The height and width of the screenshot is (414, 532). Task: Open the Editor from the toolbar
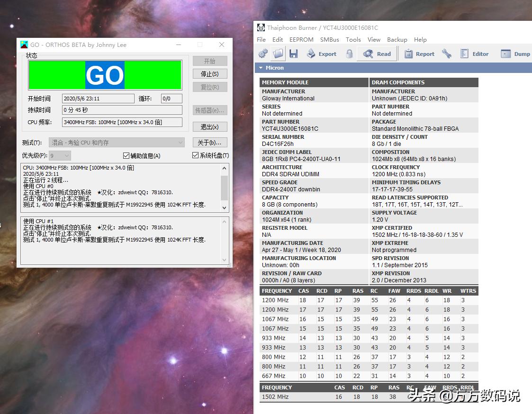474,54
